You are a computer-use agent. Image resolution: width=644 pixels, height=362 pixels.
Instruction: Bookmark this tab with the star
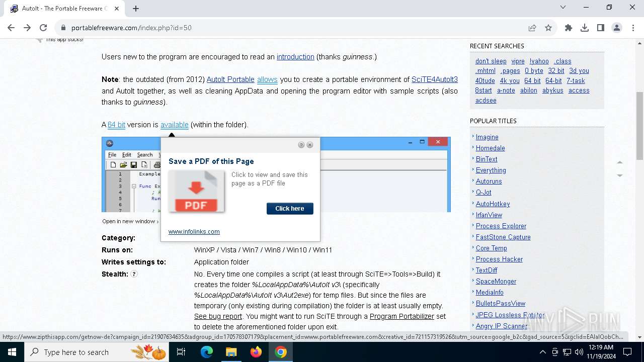pos(548,28)
